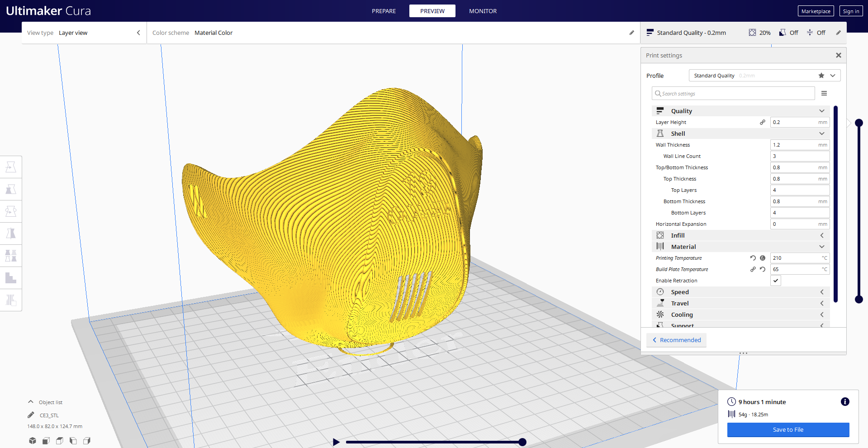Viewport: 868px width, 448px height.
Task: Select the Rotate tool in left toolbar
Action: (x=11, y=211)
